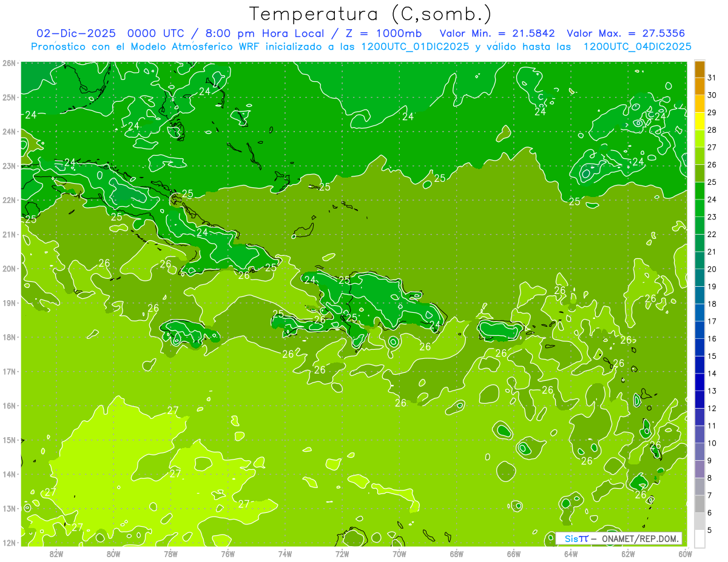Click the color bar segment between 30 and 31
This screenshot has height=562, width=728.
coord(699,87)
